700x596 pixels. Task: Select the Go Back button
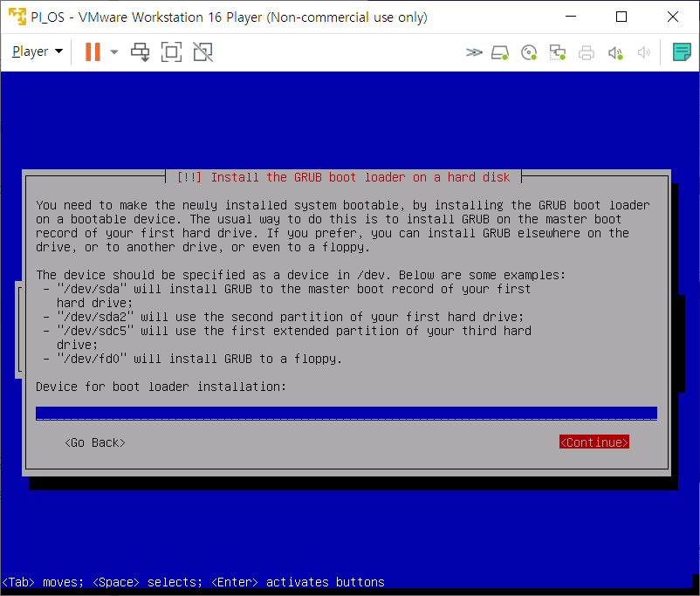pos(95,442)
